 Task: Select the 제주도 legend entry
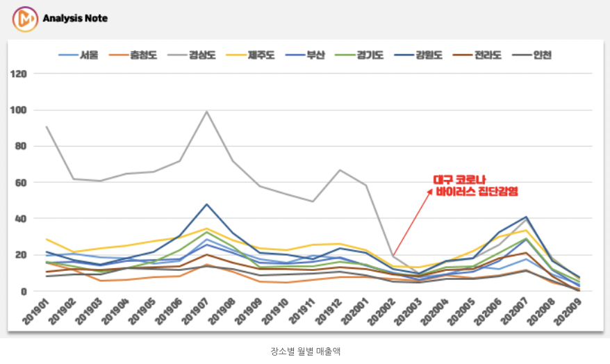tap(250, 55)
